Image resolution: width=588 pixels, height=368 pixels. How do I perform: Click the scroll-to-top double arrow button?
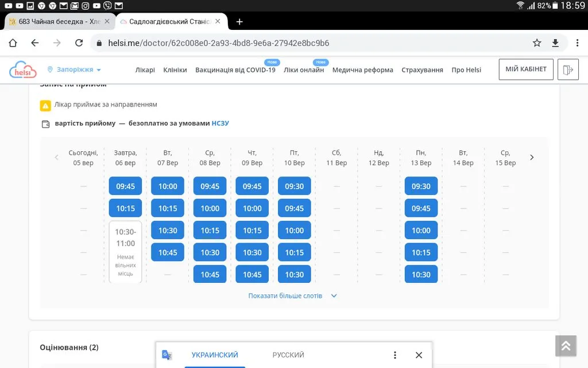coord(566,345)
